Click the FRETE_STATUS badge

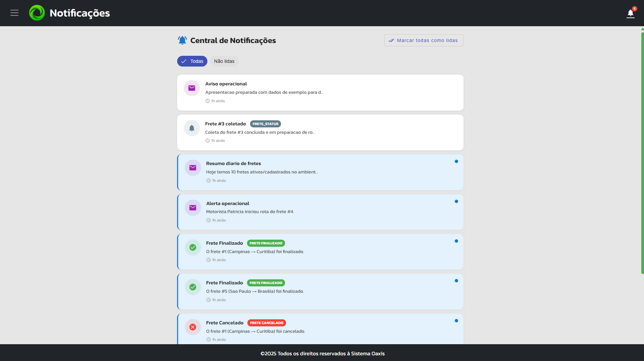click(x=265, y=124)
